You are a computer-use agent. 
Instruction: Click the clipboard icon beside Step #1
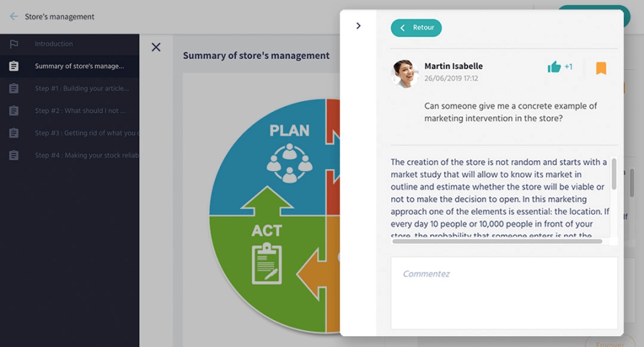(14, 88)
